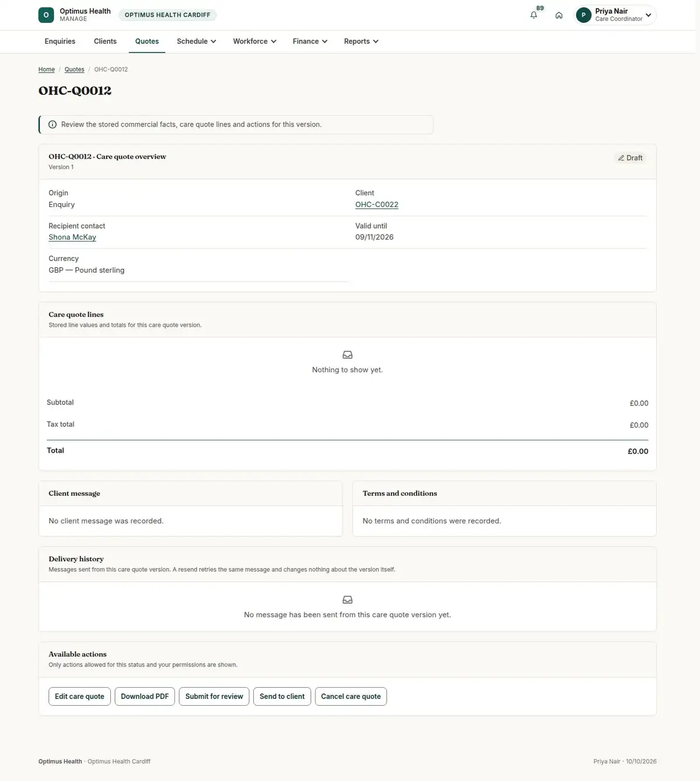Click the info icon in review banner
Viewport: 700px width, 781px height.
point(52,124)
